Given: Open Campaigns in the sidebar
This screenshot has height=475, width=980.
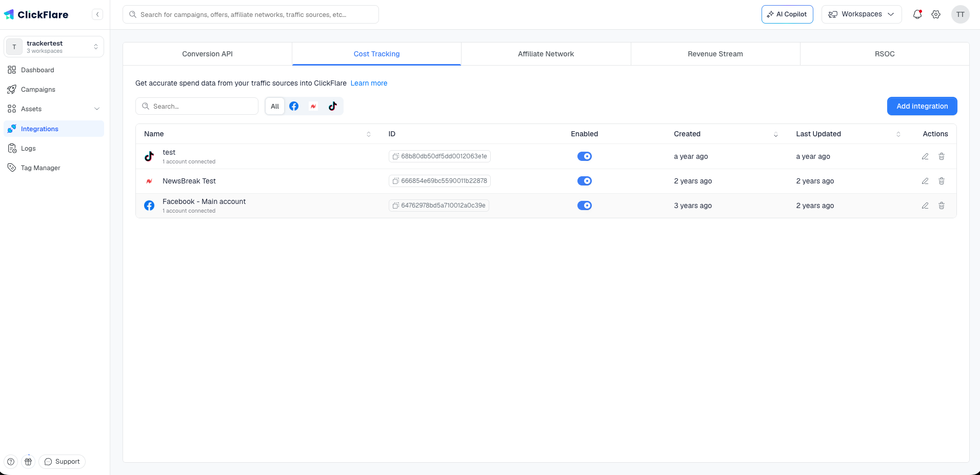Looking at the screenshot, I should click(54, 89).
